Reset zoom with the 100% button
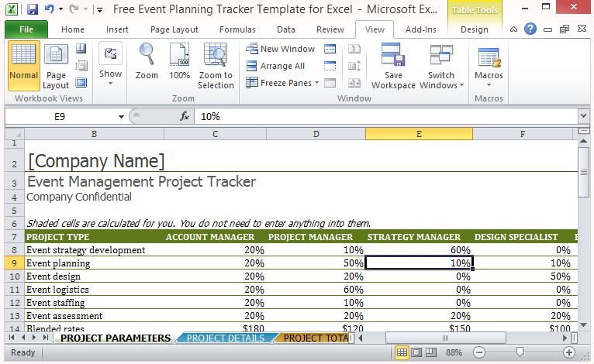 point(180,61)
